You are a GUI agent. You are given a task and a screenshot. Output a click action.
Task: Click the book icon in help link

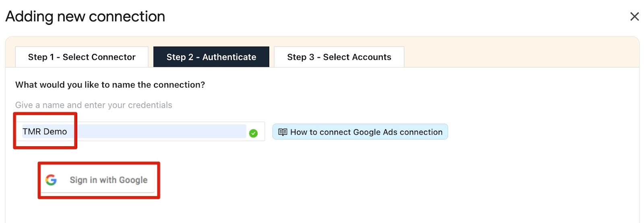pos(283,132)
